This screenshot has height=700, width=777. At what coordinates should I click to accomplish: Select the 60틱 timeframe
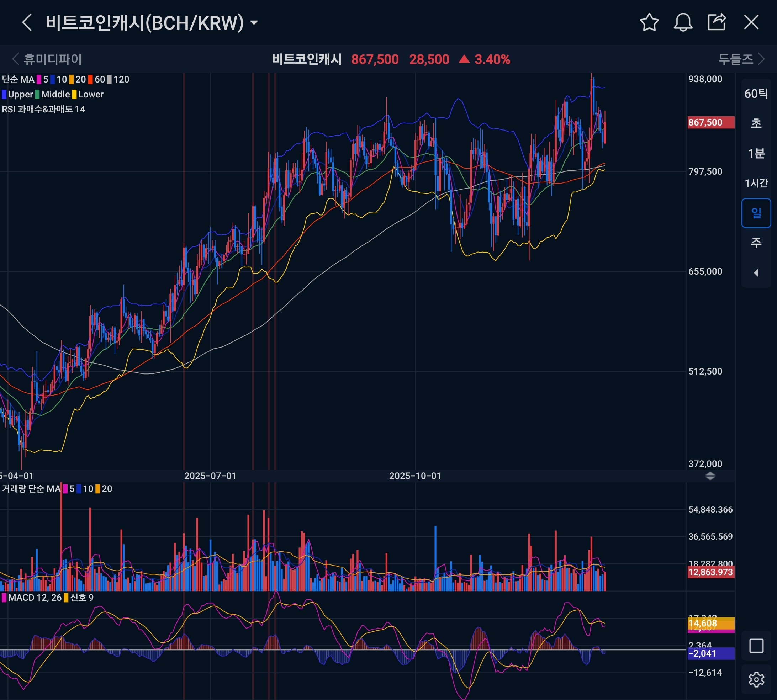click(x=756, y=94)
